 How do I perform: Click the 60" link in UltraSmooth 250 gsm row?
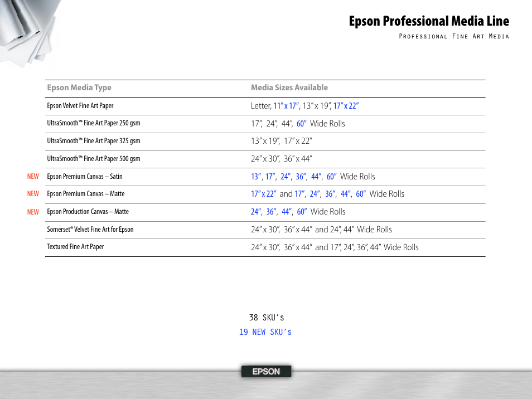(301, 123)
